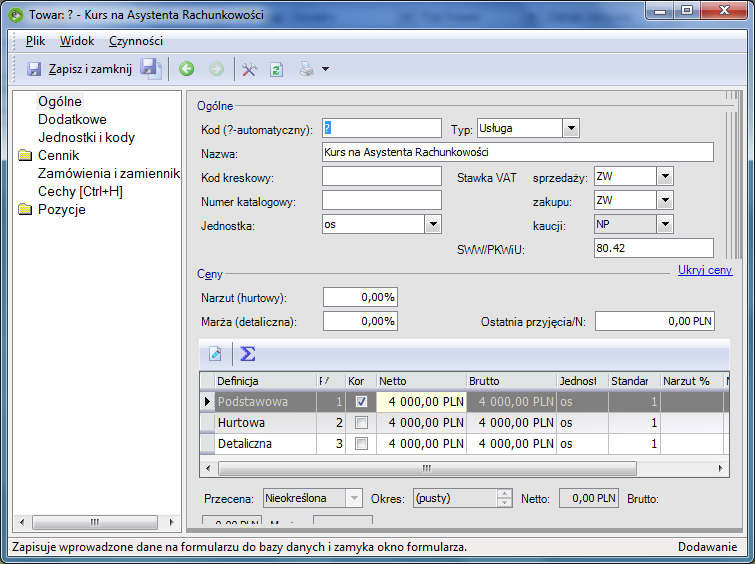The width and height of the screenshot is (755, 564).
Task: Click the Marża (detaliczna) percentage field
Action: [x=360, y=321]
